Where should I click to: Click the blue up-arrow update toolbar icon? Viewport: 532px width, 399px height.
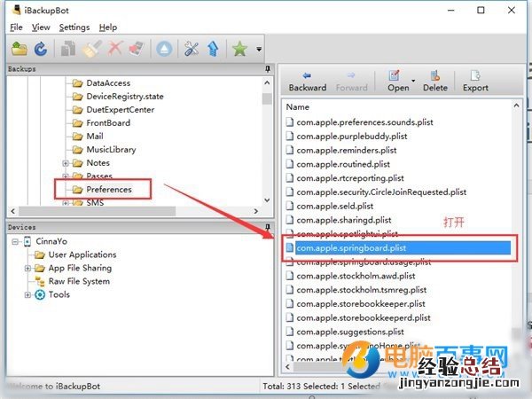coord(213,49)
